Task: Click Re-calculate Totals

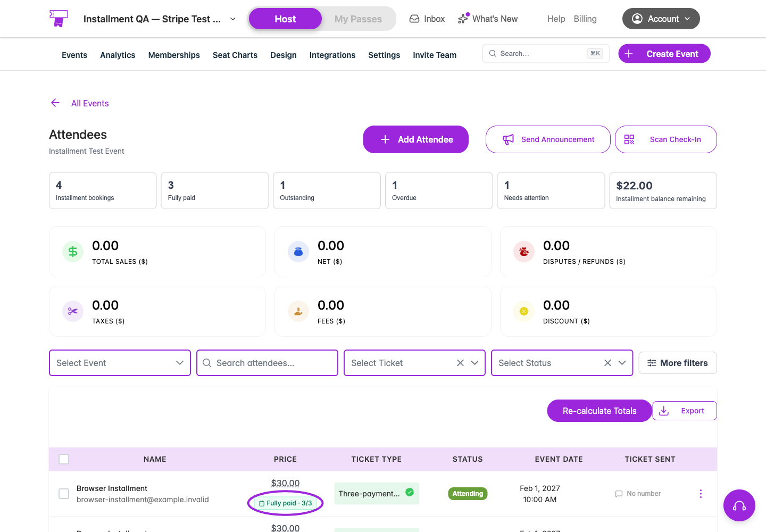Action: (x=600, y=411)
